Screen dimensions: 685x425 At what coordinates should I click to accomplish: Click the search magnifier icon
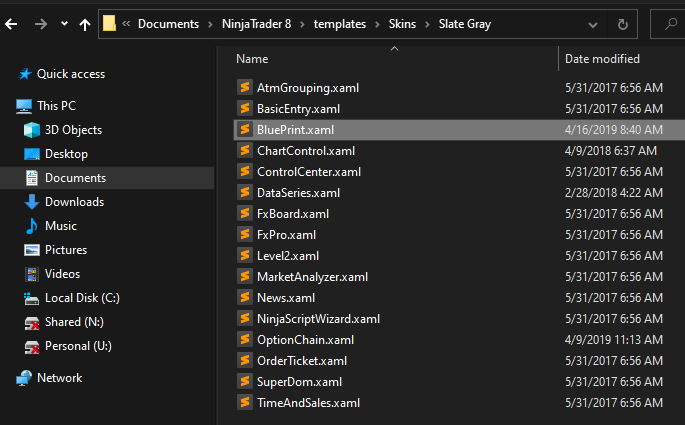pyautogui.click(x=670, y=23)
